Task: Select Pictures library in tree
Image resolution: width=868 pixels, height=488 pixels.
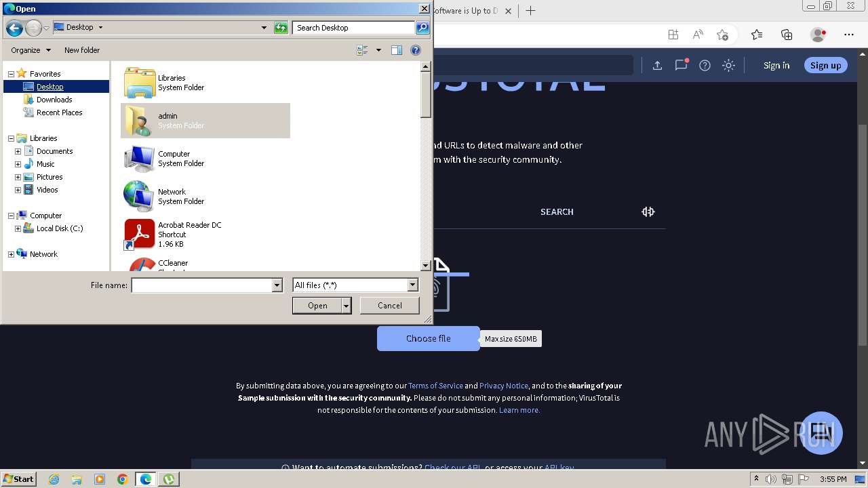Action: click(x=50, y=177)
